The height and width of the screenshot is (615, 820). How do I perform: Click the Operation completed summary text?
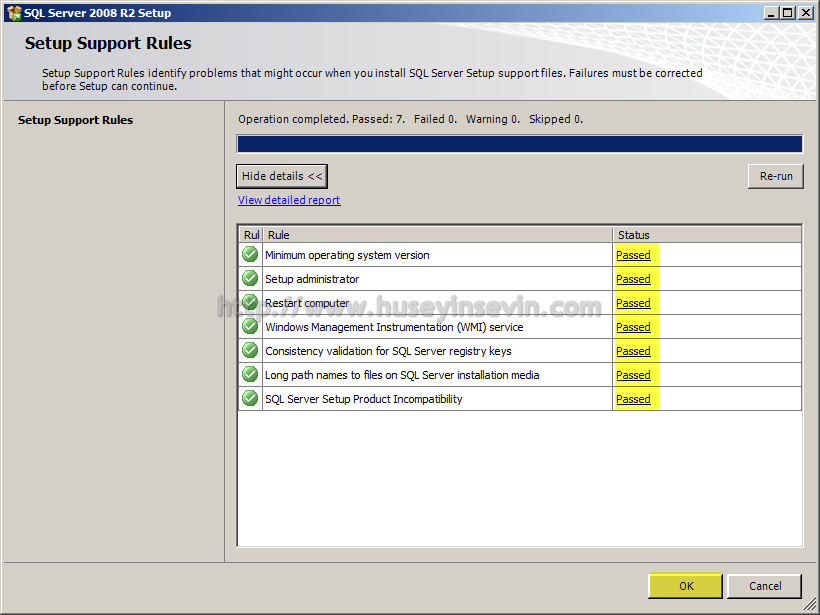pyautogui.click(x=411, y=119)
